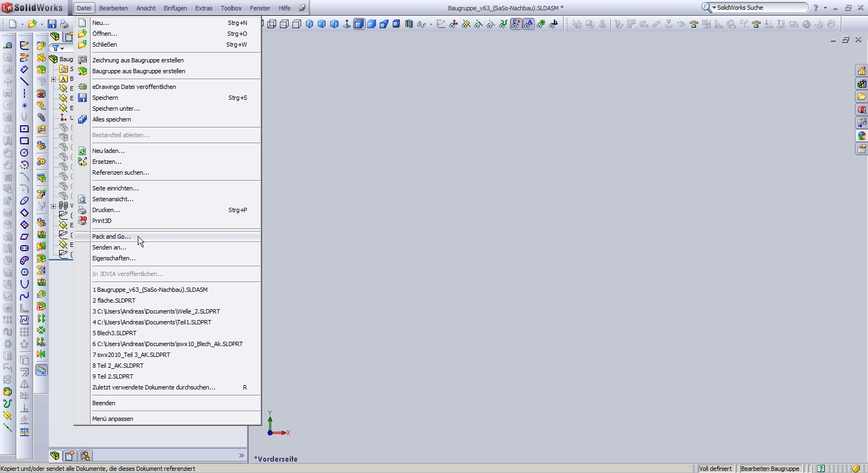Click Beenden to exit SolidWorks
The height and width of the screenshot is (473, 868).
point(167,403)
